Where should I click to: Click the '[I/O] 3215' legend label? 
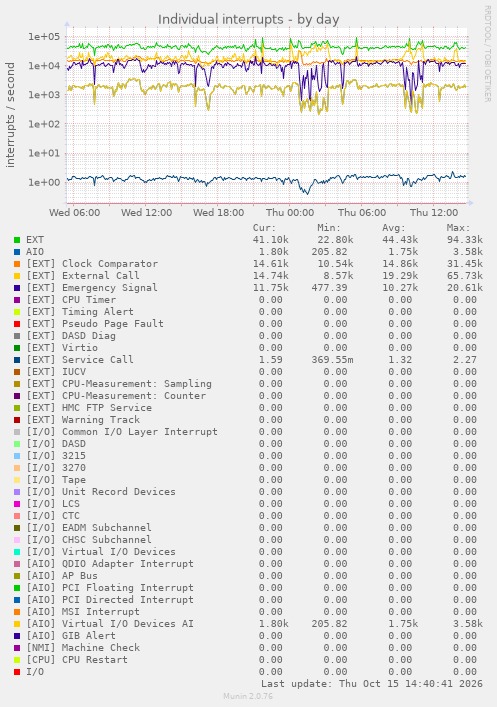[x=56, y=456]
